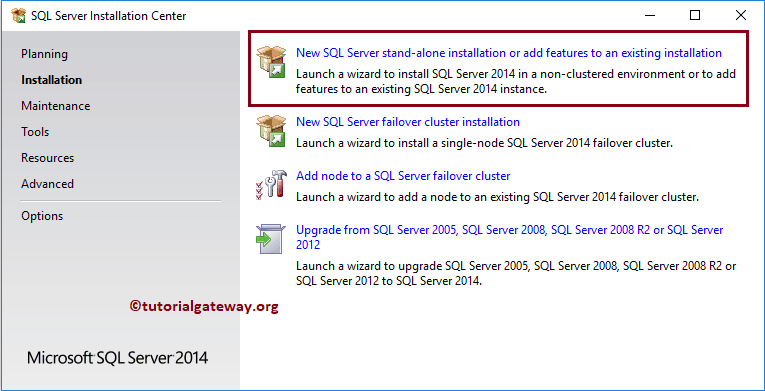Image resolution: width=765 pixels, height=391 pixels.
Task: Click the SQL Server Installation Center title icon
Action: (x=19, y=16)
